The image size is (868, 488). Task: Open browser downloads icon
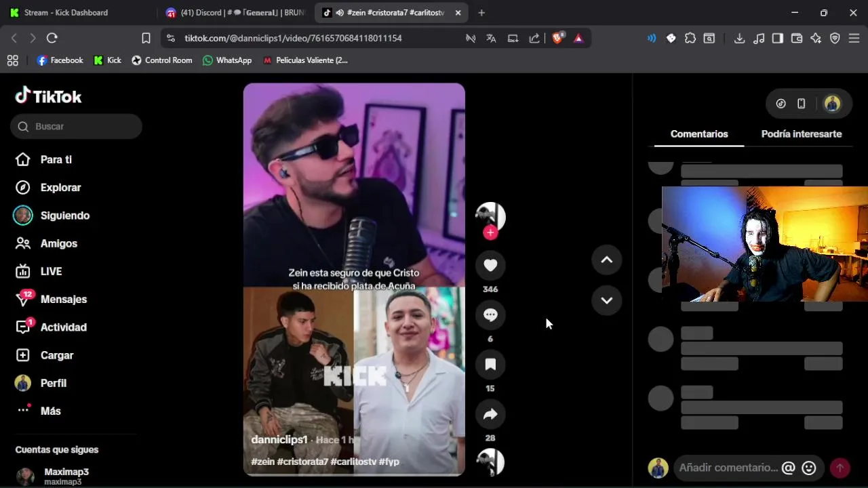740,39
